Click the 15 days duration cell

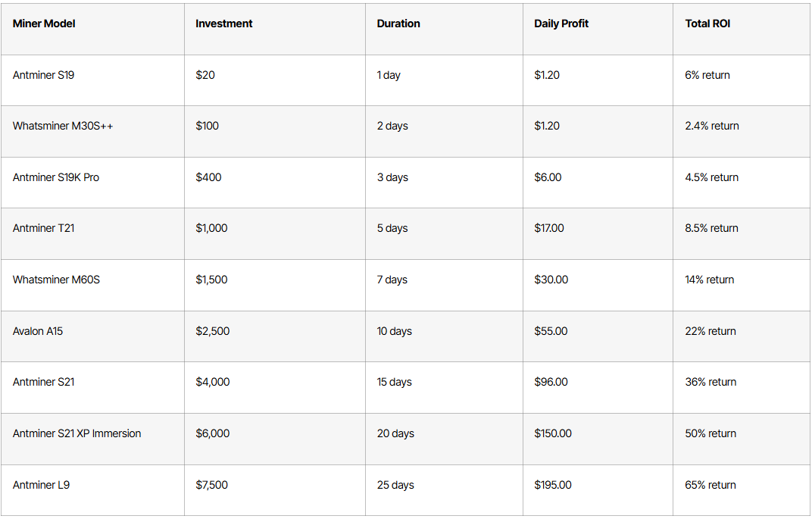coord(394,382)
